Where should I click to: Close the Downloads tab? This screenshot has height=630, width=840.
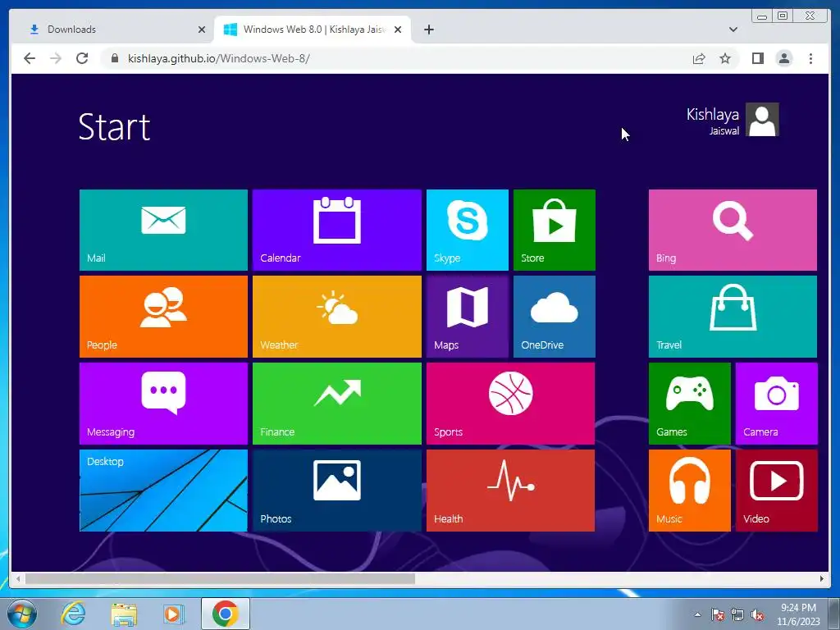coord(202,30)
